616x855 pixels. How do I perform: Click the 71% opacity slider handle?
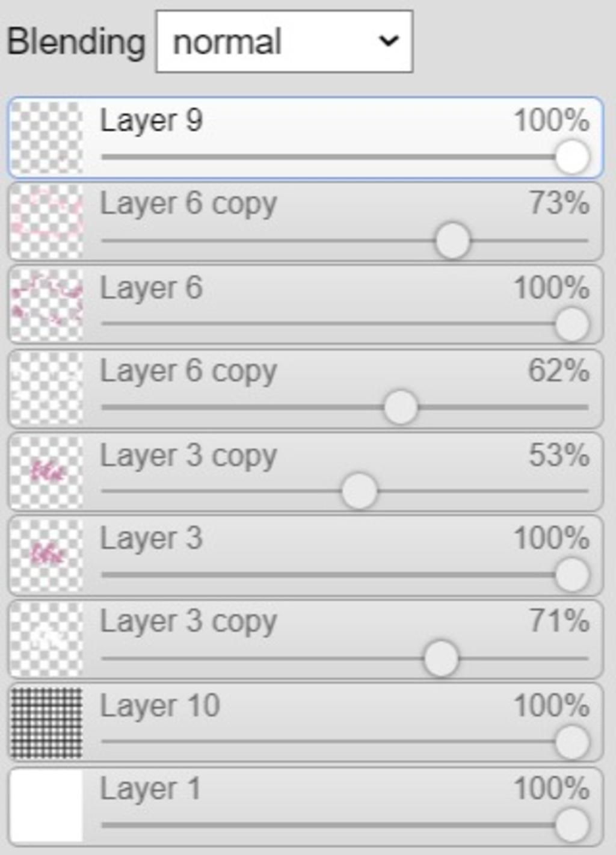(441, 658)
